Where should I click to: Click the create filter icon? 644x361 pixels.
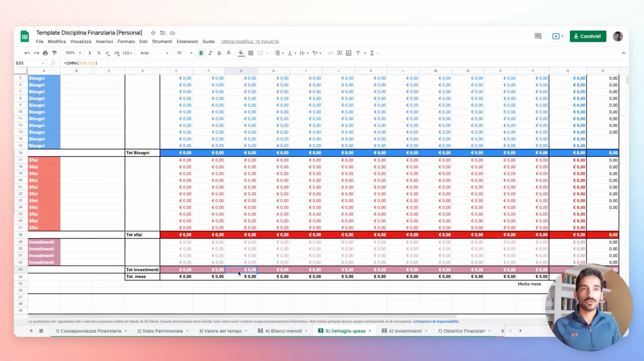(x=358, y=53)
